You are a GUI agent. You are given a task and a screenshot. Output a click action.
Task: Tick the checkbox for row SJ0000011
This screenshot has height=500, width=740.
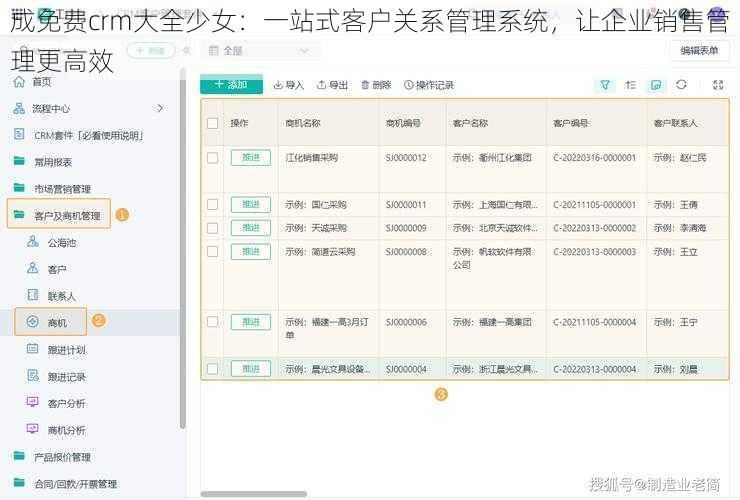[x=212, y=204]
